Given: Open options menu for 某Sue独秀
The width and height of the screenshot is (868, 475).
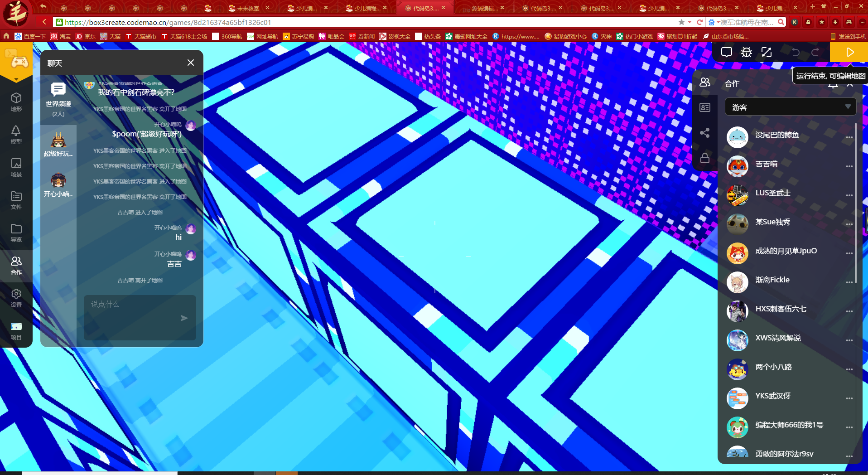Looking at the screenshot, I should click(849, 224).
